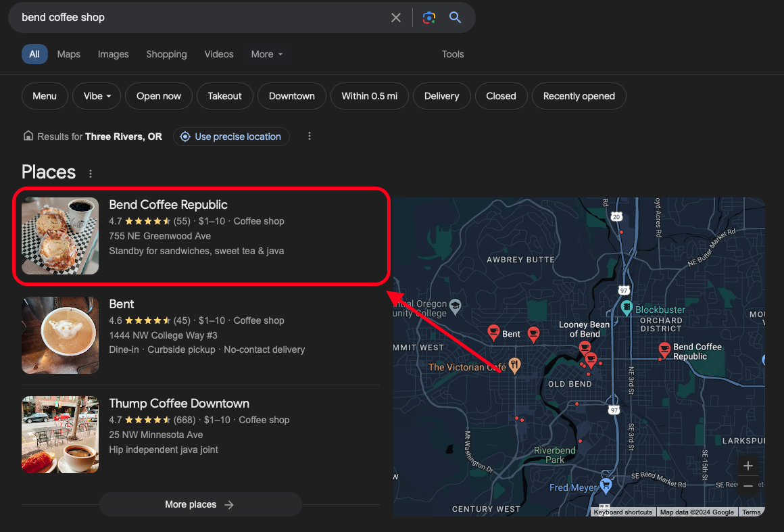Click Riverbend Park label on map
784x532 pixels.
(x=554, y=455)
